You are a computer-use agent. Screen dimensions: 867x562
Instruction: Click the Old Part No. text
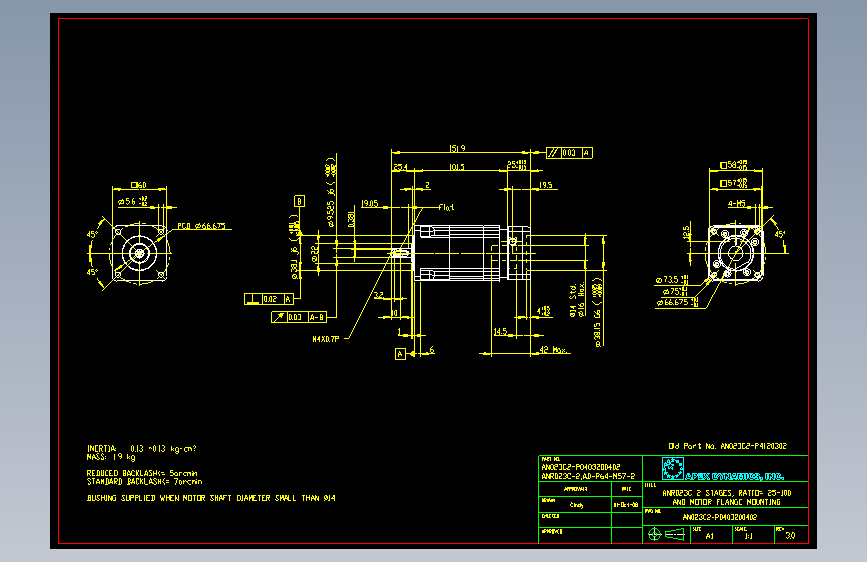click(x=728, y=446)
